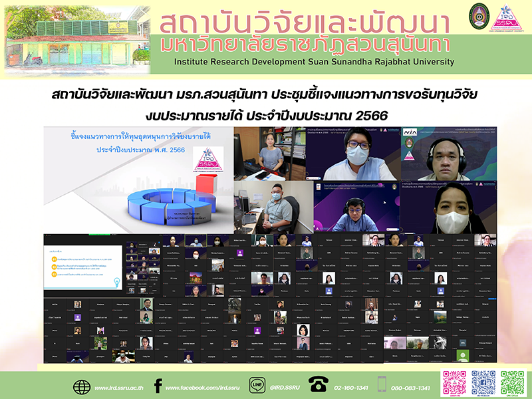Click the telephone icon in the footer

tap(319, 386)
